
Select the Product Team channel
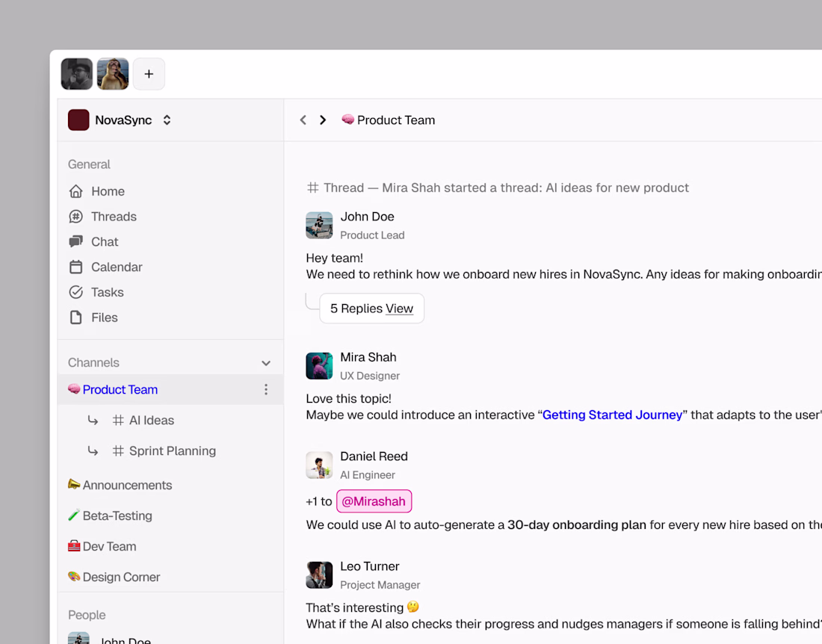click(170, 389)
